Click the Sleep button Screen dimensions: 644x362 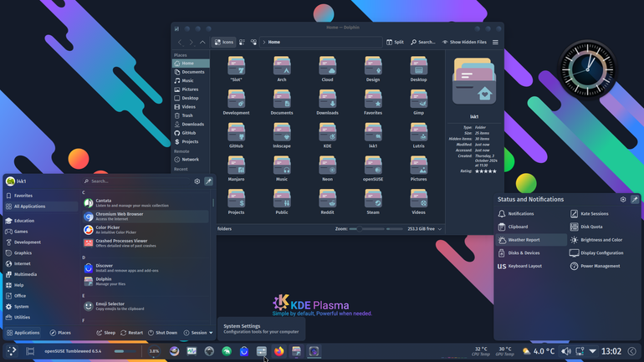[x=106, y=333]
